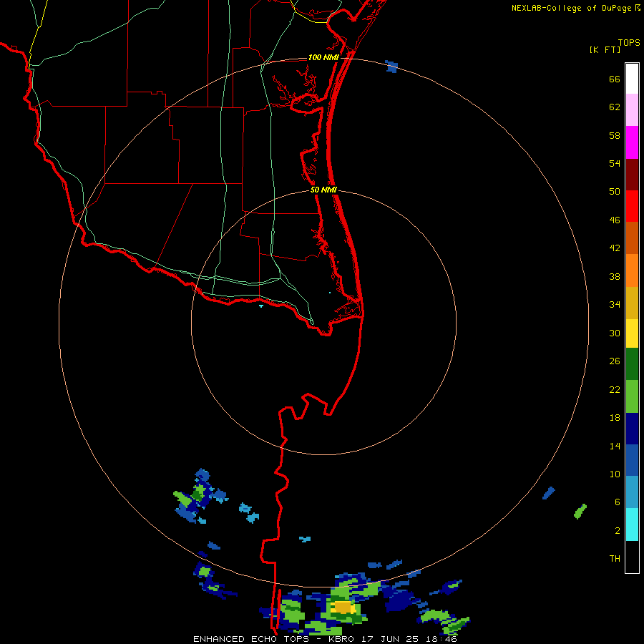
Task: Click the "18" legend value
Action: 615,418
